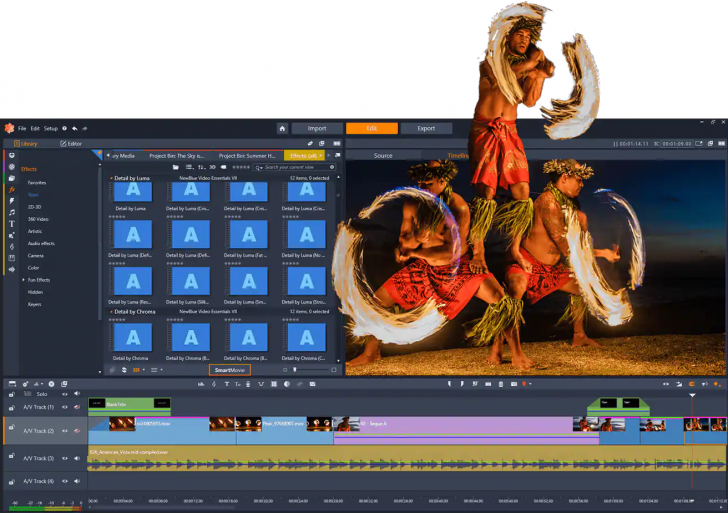This screenshot has width=728, height=513.
Task: Click the folder icon in library toolbar
Action: click(x=176, y=167)
